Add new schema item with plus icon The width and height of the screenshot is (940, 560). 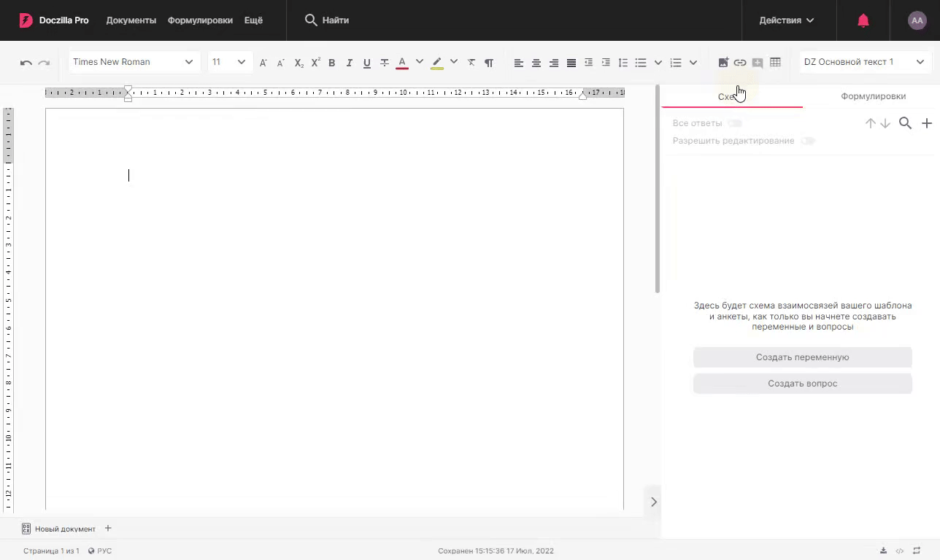(927, 123)
